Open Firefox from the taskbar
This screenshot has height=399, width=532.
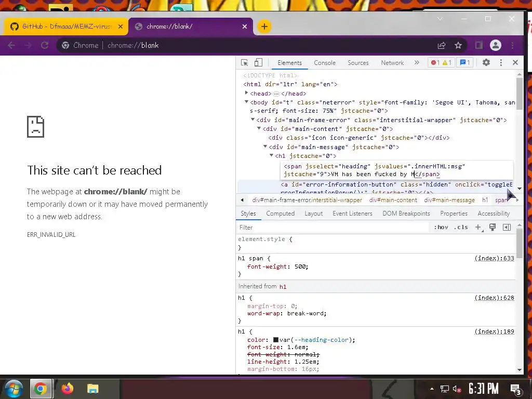click(67, 388)
